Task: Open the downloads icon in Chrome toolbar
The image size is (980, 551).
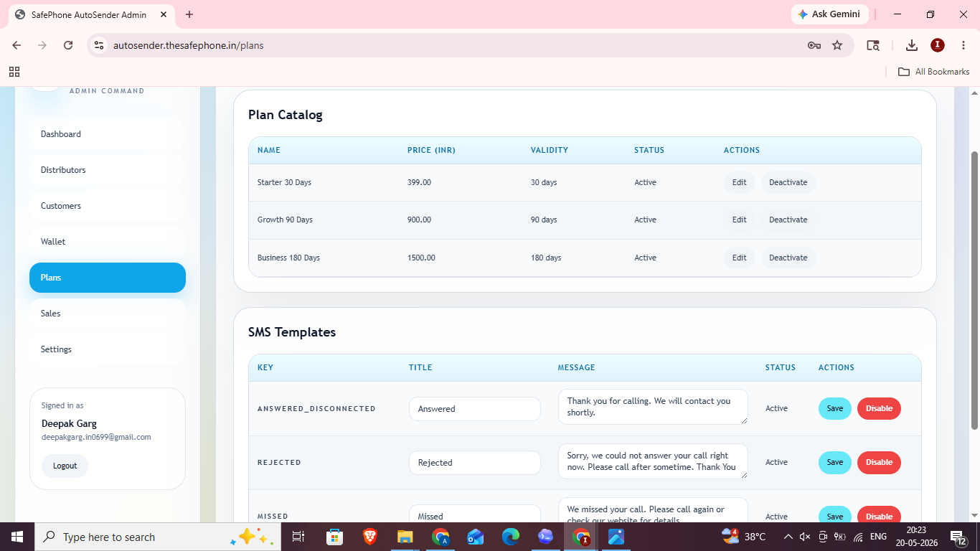Action: coord(912,45)
